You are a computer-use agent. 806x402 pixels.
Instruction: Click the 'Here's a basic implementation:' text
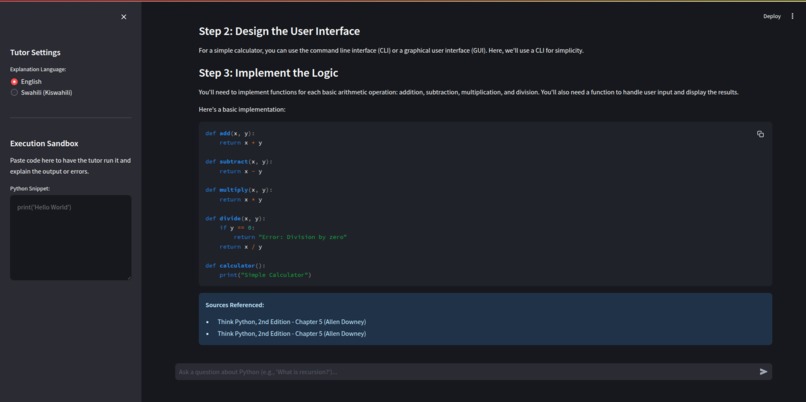tap(242, 110)
